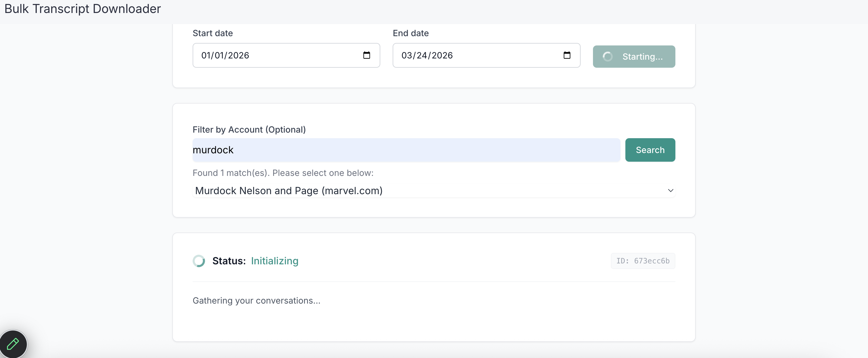The height and width of the screenshot is (358, 868).
Task: Click the Gathering your conversations message
Action: [x=256, y=300]
